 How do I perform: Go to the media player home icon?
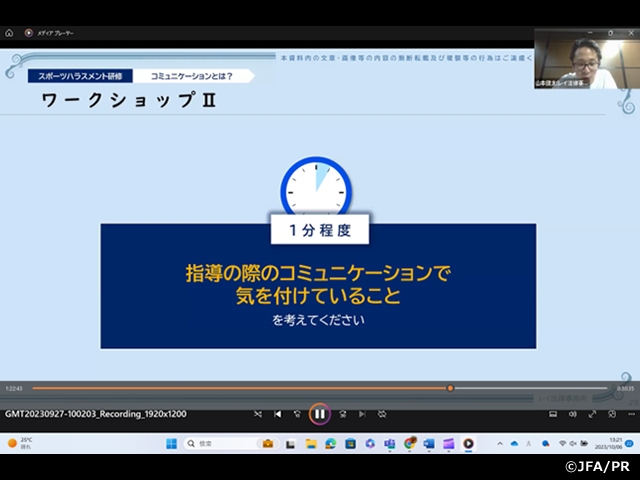coord(9,32)
